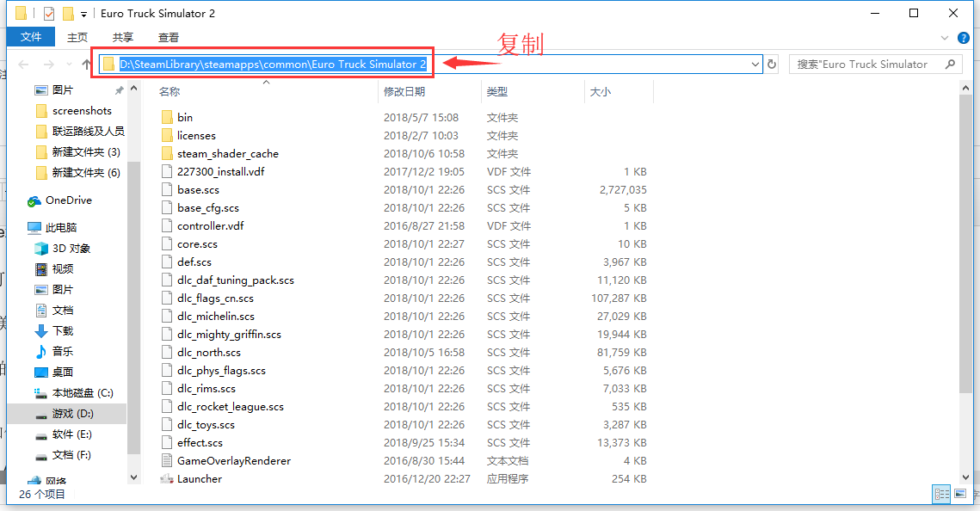This screenshot has width=980, height=511.
Task: Go up one folder level arrow
Action: (x=86, y=65)
